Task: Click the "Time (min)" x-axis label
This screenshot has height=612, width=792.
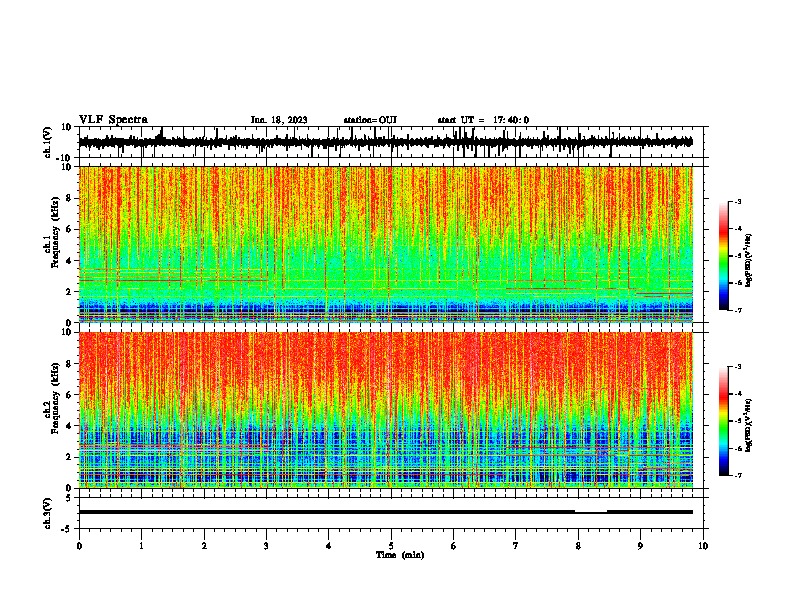Action: point(400,555)
